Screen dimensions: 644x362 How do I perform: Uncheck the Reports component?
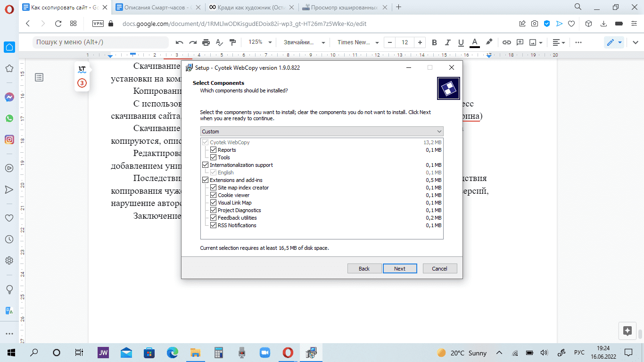point(213,150)
